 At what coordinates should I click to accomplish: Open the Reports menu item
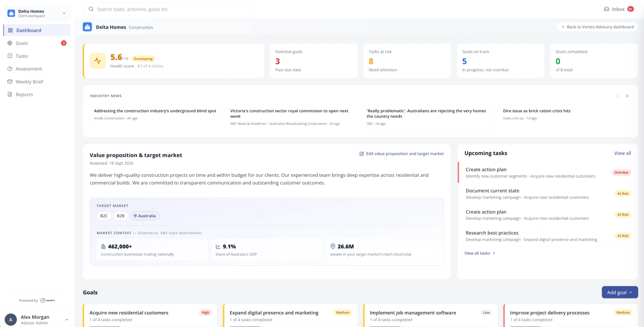(37, 94)
